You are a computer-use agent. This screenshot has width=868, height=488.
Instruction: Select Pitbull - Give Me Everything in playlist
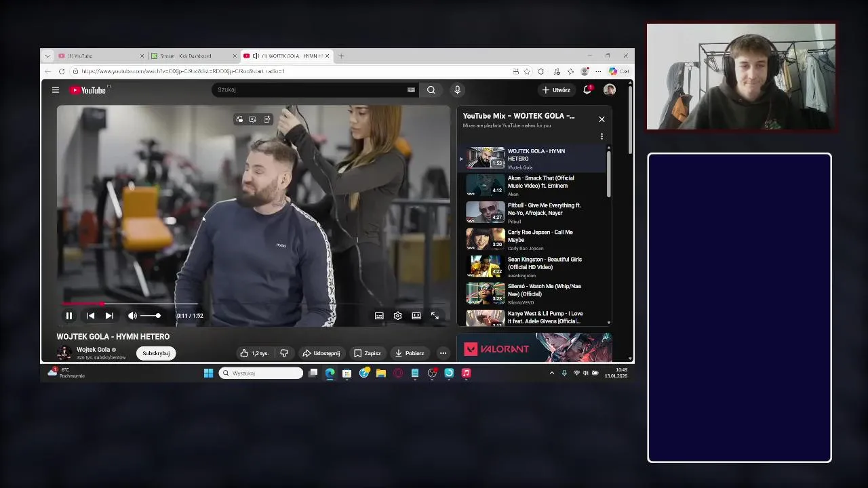(532, 212)
